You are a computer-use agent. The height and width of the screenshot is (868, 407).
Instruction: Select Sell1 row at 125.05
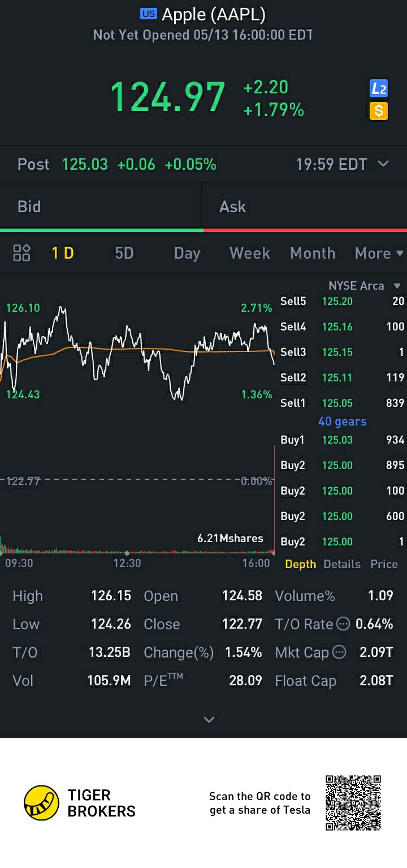tap(342, 403)
